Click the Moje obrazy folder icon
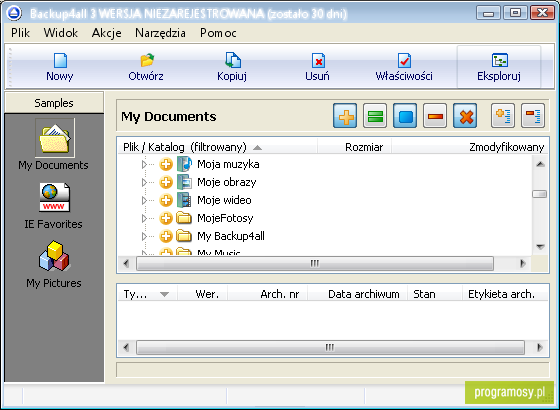This screenshot has height=410, width=560. pyautogui.click(x=184, y=182)
